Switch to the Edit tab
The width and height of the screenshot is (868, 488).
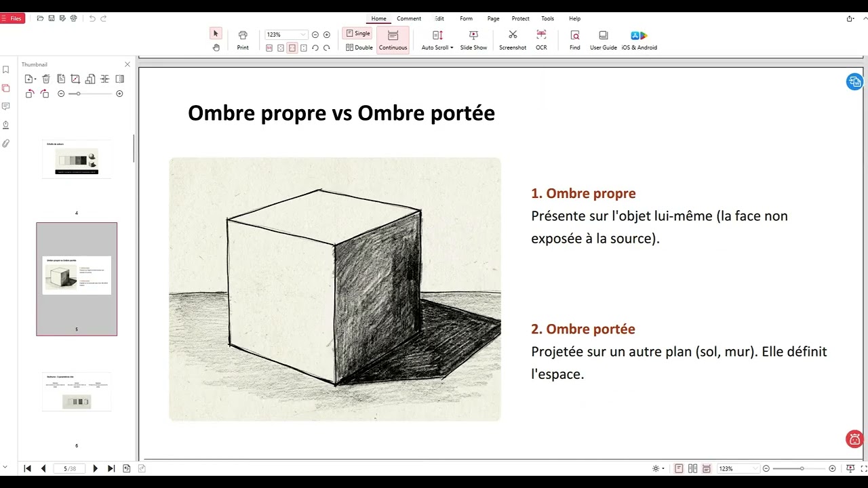pyautogui.click(x=439, y=19)
